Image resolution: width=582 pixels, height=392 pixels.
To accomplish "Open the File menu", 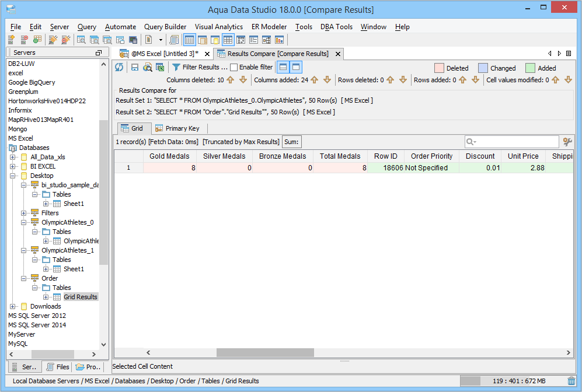I will (x=16, y=27).
